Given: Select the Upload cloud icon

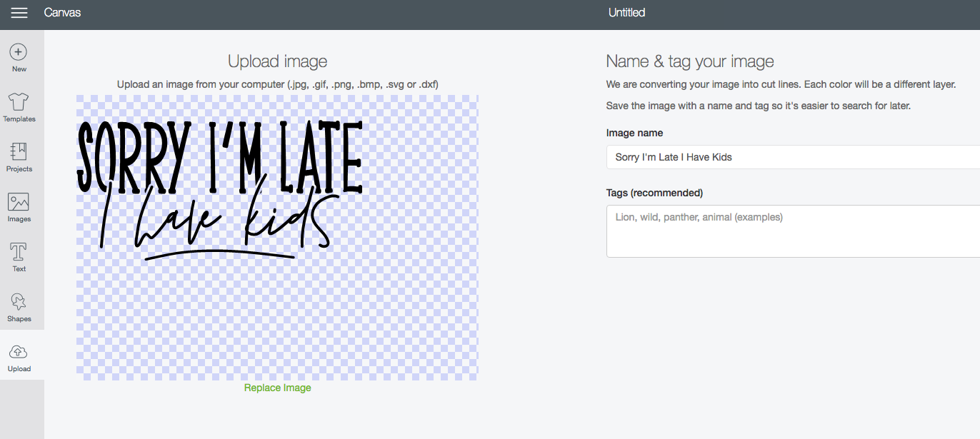Looking at the screenshot, I should click(19, 352).
